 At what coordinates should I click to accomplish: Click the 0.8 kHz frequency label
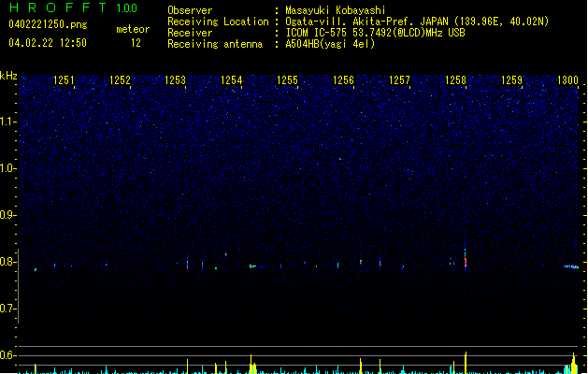pos(8,262)
